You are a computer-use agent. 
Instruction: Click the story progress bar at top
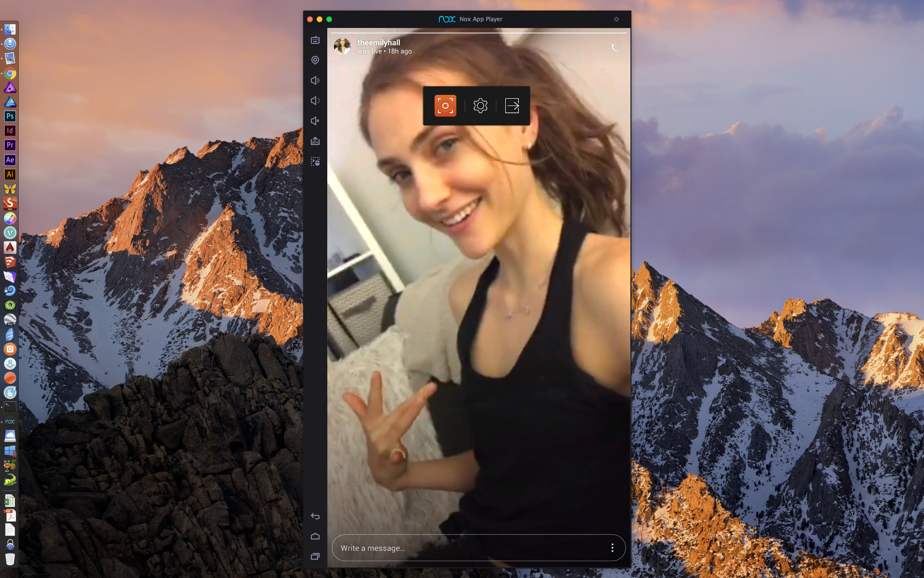tap(479, 33)
